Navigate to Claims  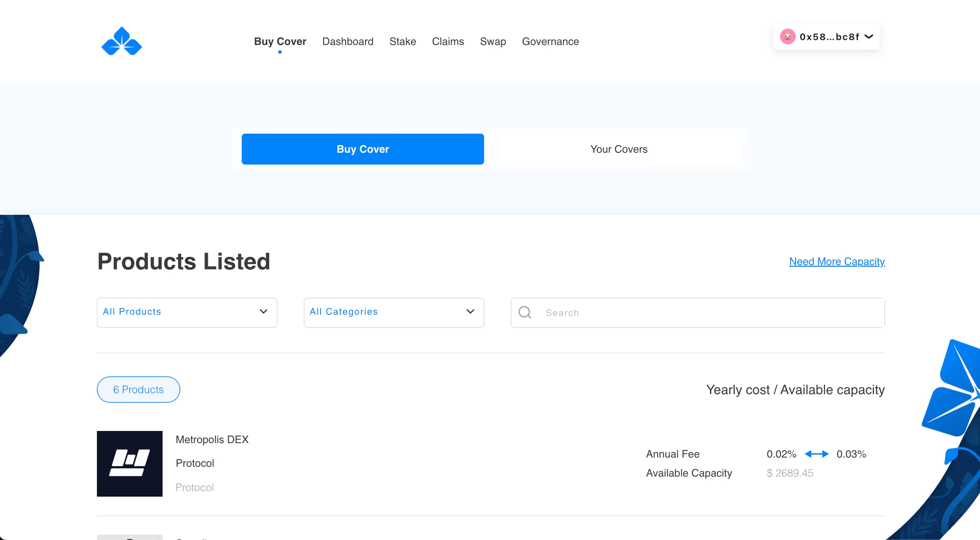tap(448, 41)
